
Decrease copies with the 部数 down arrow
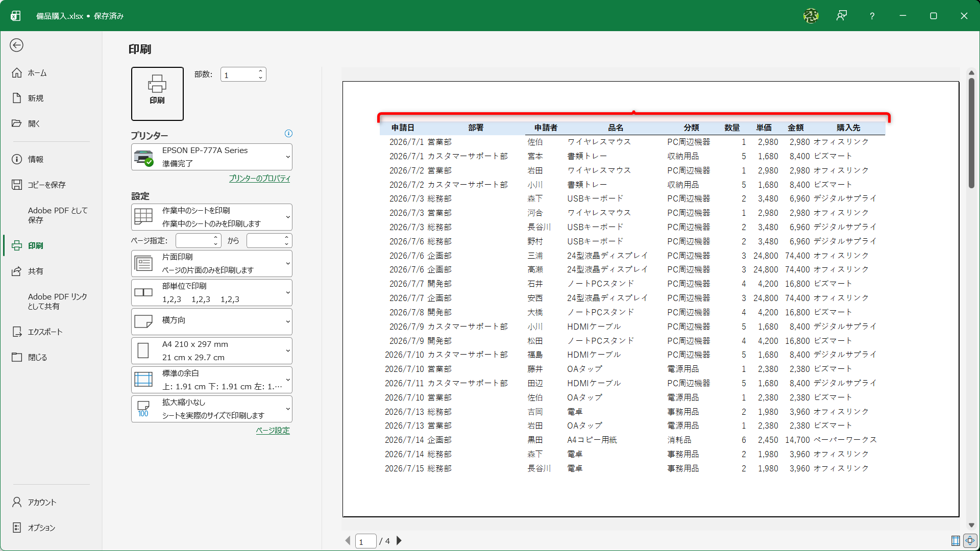click(260, 78)
